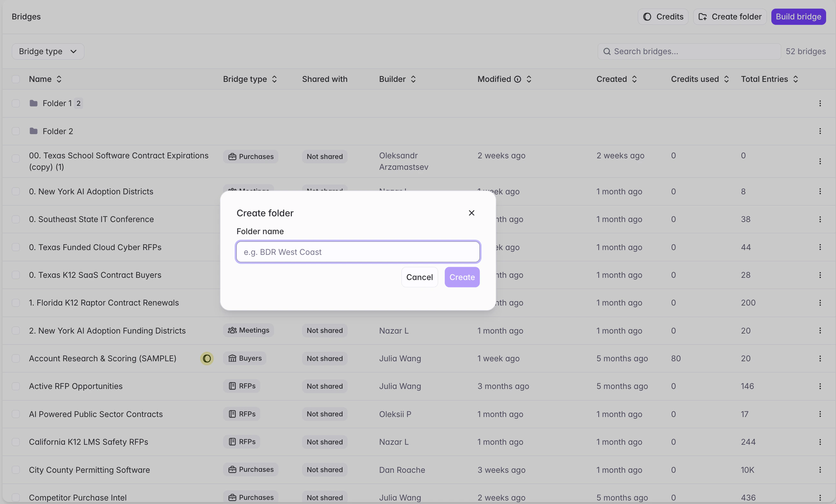Toggle the select-all checkbox in header
Screen dimensions: 836x504
pos(16,79)
